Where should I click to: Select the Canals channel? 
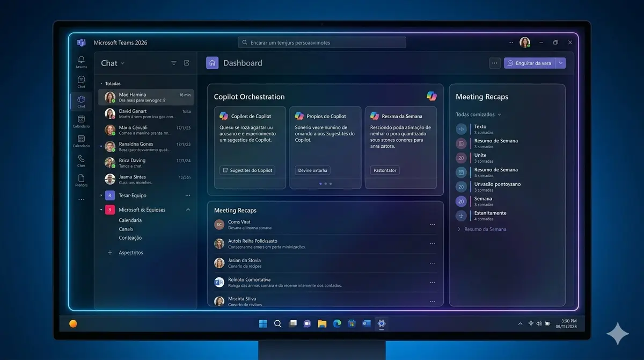click(126, 229)
